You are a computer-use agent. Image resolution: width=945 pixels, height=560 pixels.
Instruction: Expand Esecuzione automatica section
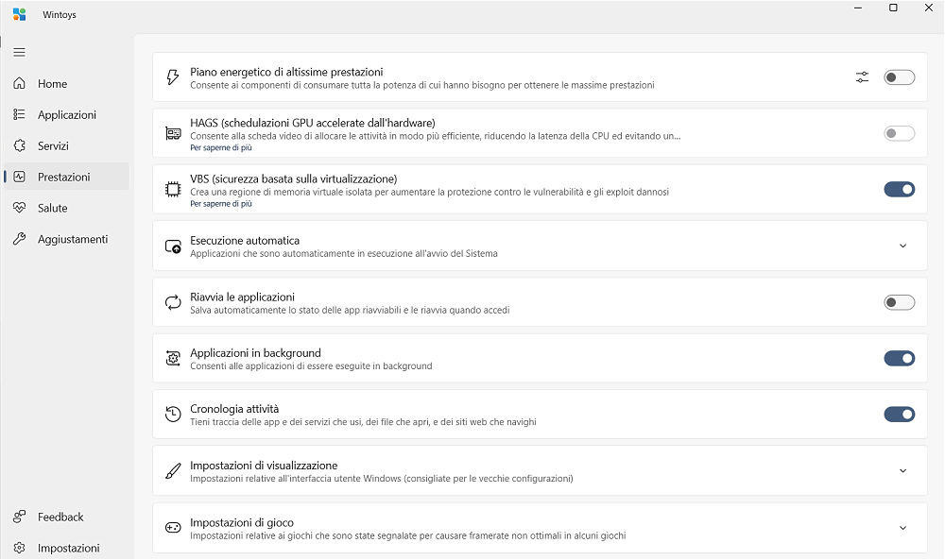[902, 246]
